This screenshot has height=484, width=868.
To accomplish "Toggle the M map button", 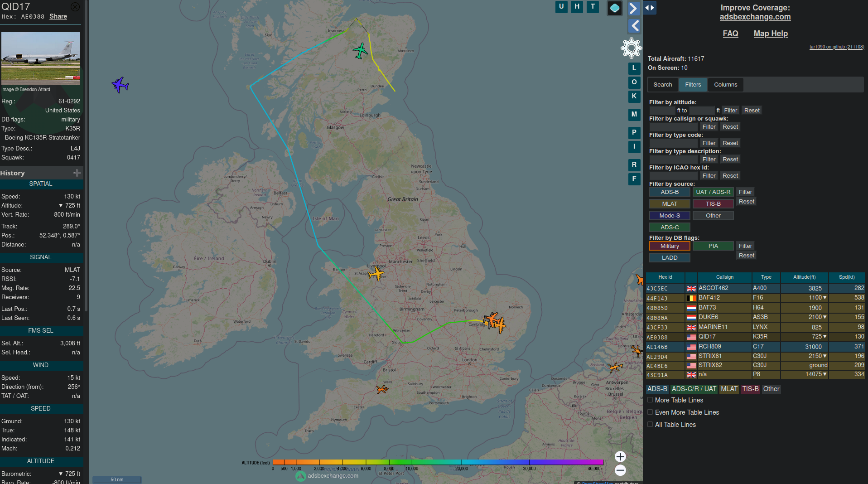I will (x=634, y=115).
